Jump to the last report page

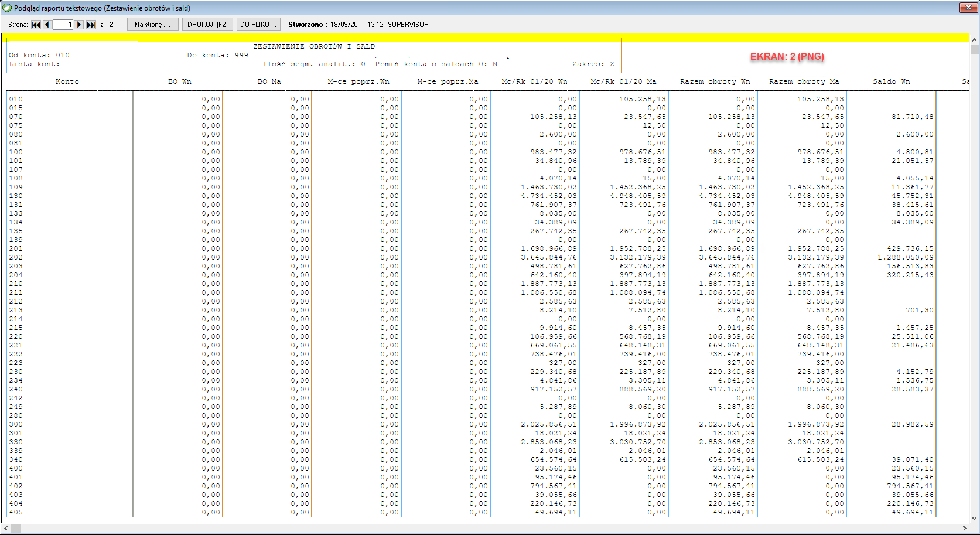pyautogui.click(x=91, y=25)
